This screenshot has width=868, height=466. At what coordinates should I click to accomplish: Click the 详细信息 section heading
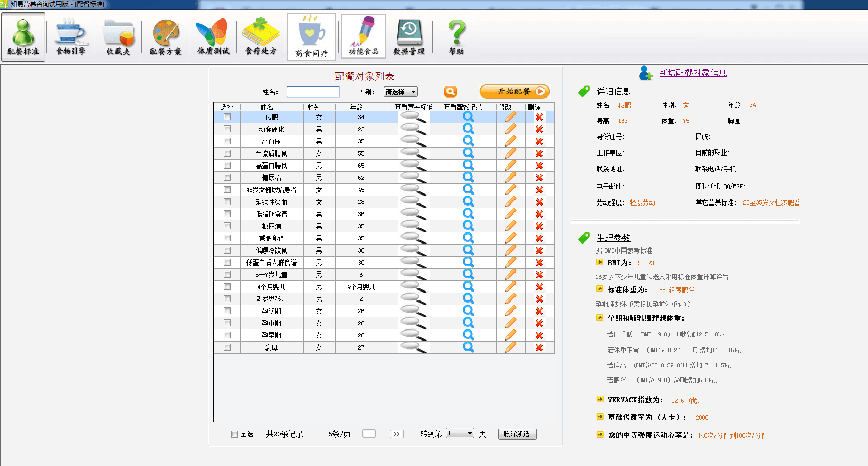(613, 91)
